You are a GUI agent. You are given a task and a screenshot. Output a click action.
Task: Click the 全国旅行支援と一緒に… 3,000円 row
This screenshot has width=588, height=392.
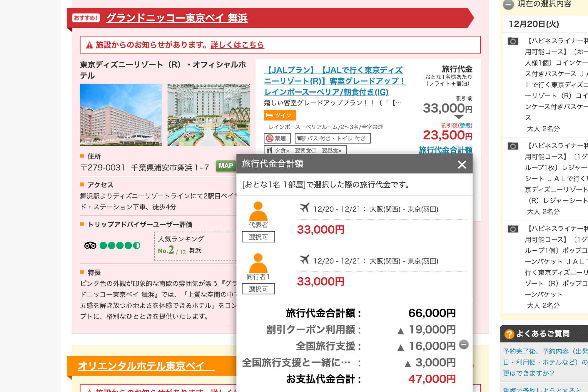click(349, 363)
